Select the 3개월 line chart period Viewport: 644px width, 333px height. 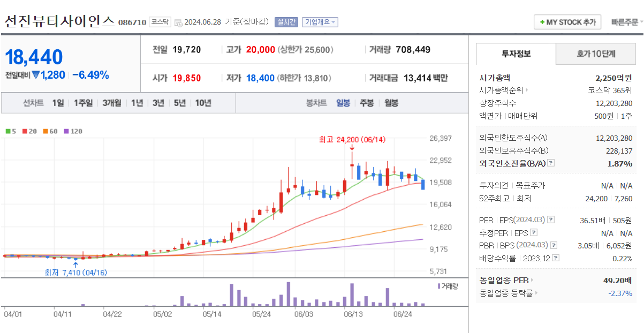point(112,103)
